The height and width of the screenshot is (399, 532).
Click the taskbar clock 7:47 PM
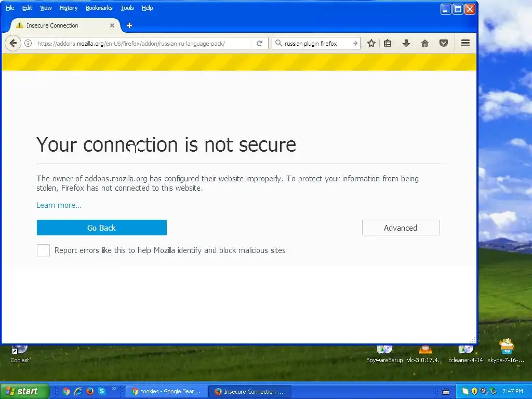click(513, 391)
